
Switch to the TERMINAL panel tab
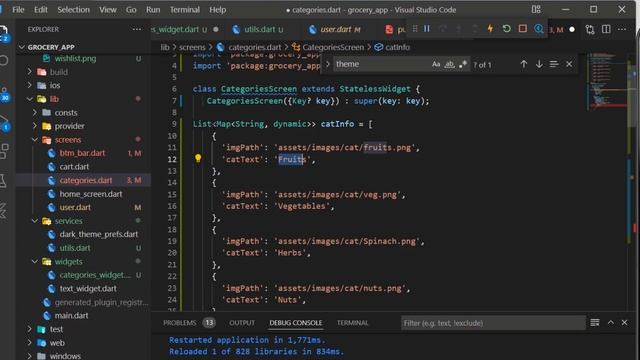click(x=352, y=323)
